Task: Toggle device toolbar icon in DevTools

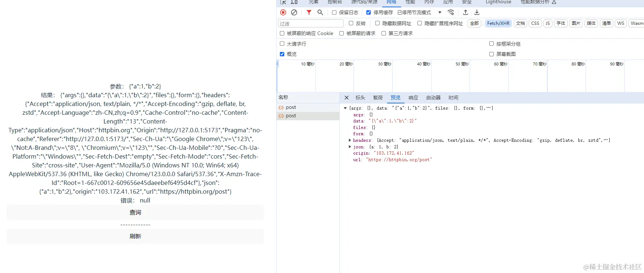Action: [294, 2]
